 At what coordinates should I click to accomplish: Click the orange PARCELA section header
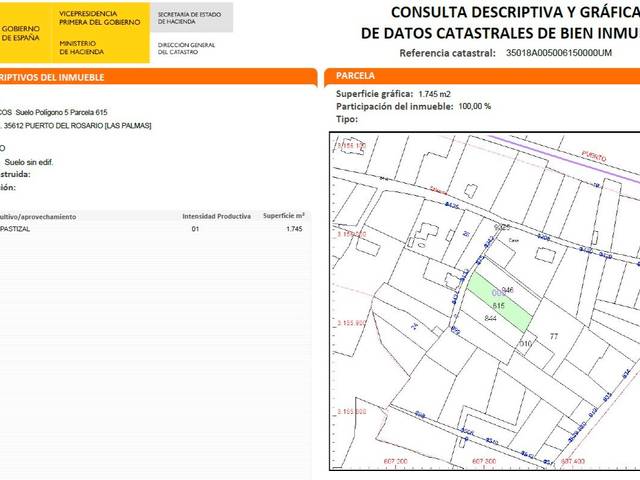point(482,76)
